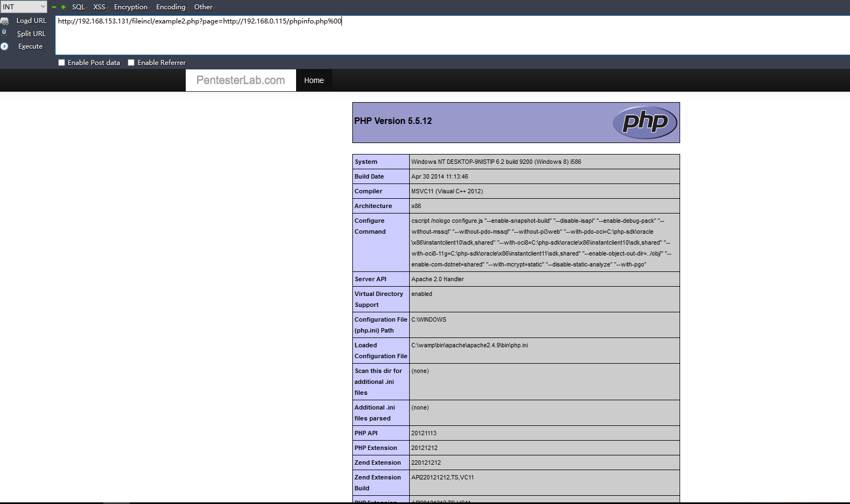Open the INT type dropdown
The width and height of the screenshot is (850, 504).
[24, 7]
